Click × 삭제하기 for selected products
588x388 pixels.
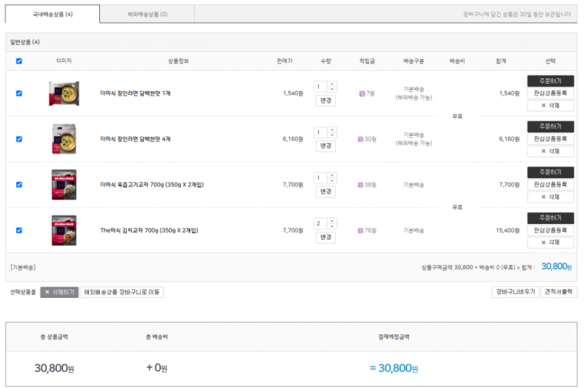(59, 292)
